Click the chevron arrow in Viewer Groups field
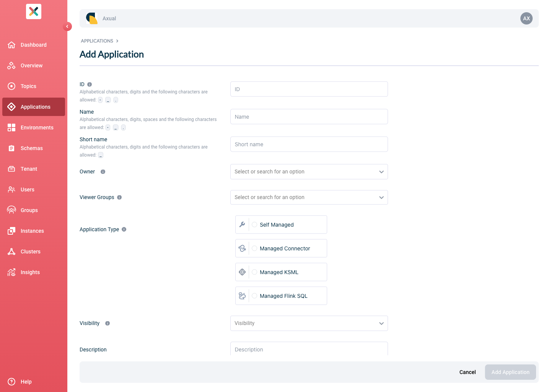551x392 pixels. (381, 198)
